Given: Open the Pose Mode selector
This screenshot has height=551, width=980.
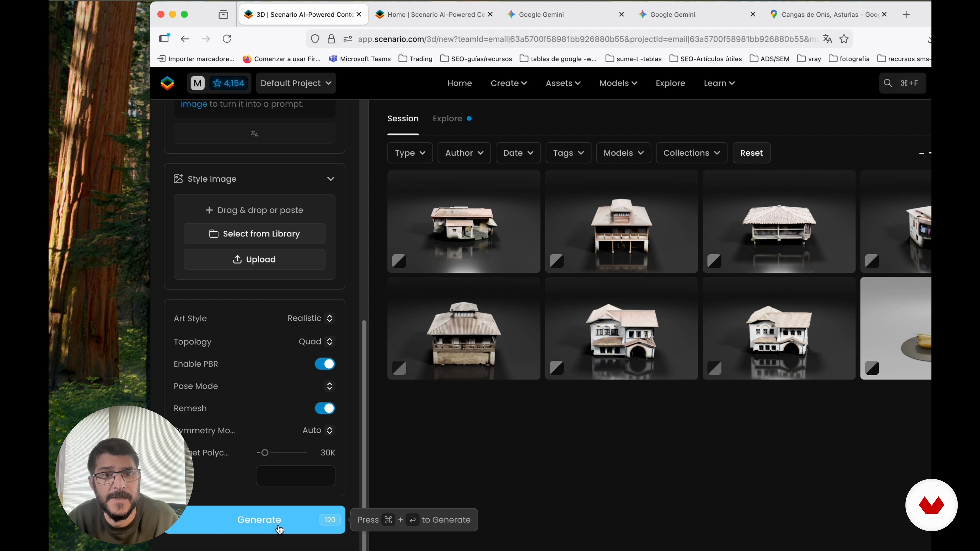Looking at the screenshot, I should tap(329, 386).
